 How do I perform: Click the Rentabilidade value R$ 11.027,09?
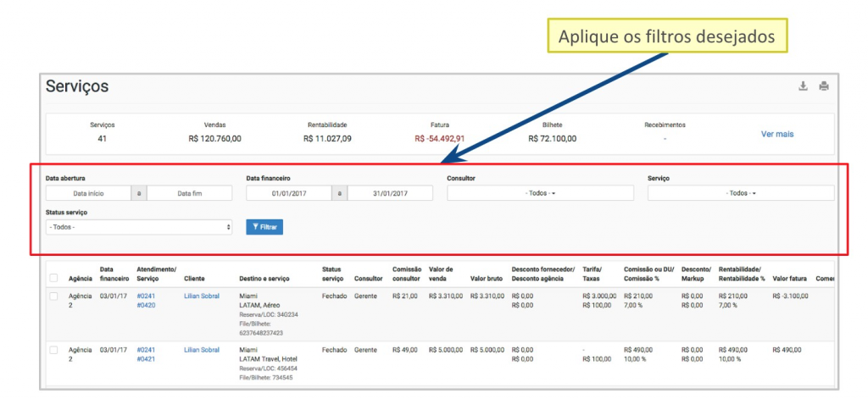click(x=327, y=139)
